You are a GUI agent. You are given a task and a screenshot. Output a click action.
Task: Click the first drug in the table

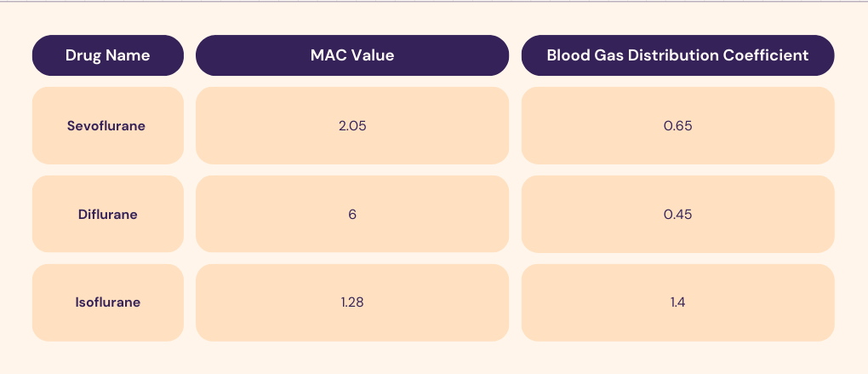point(108,125)
